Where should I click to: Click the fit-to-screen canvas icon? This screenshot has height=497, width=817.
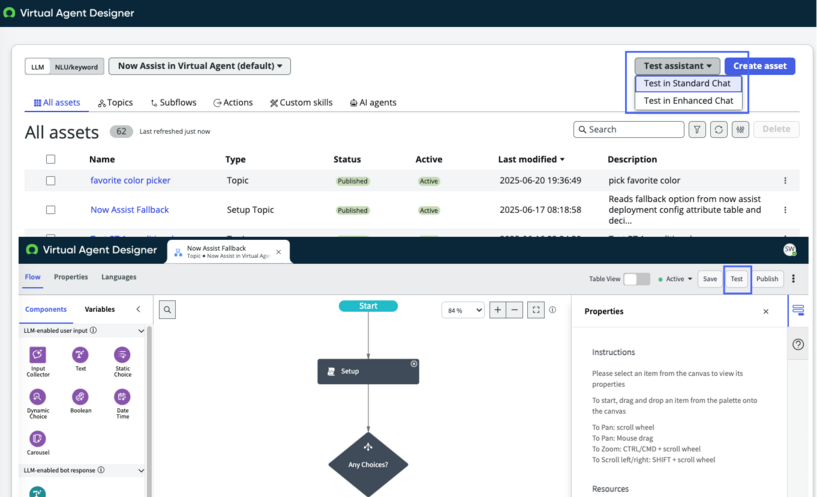tap(536, 310)
